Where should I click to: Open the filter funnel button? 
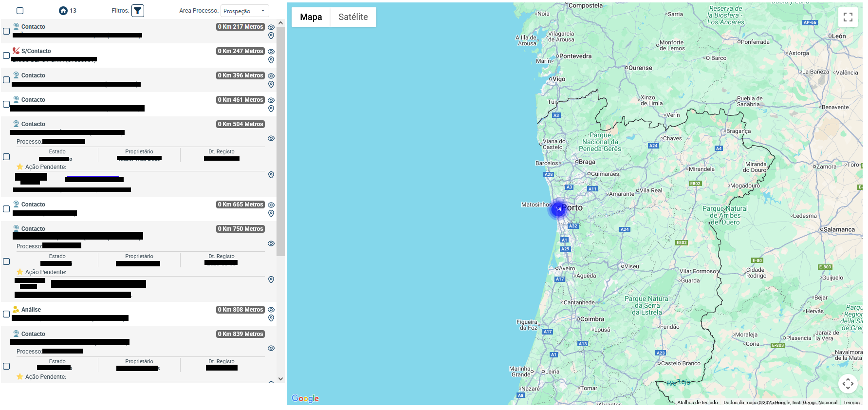tap(138, 11)
